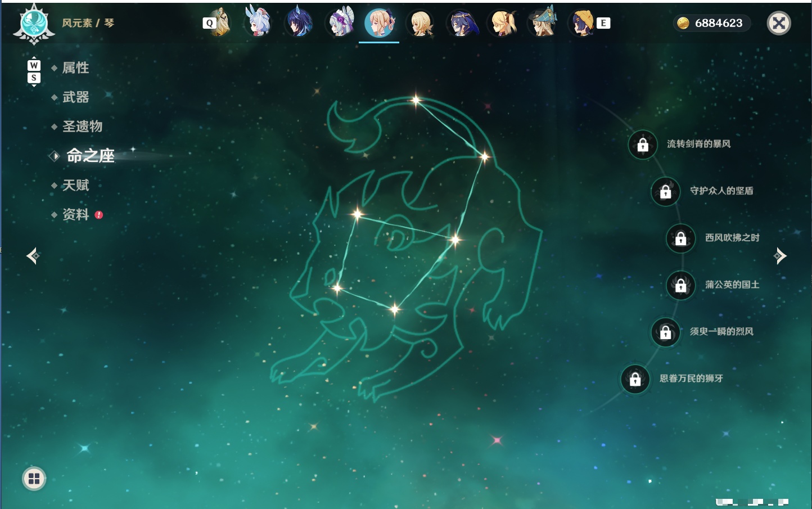Click the constellation name 西风吹拂之时
Image resolution: width=812 pixels, height=509 pixels.
[732, 237]
